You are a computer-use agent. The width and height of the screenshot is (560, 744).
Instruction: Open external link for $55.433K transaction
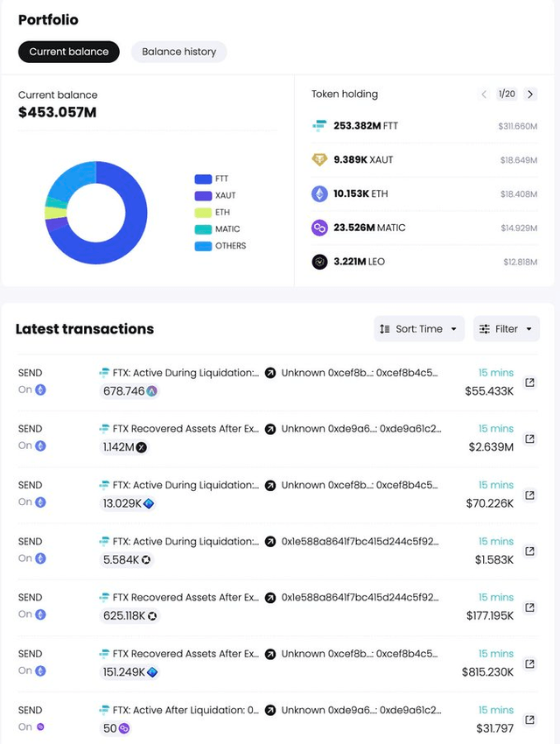[x=529, y=383]
